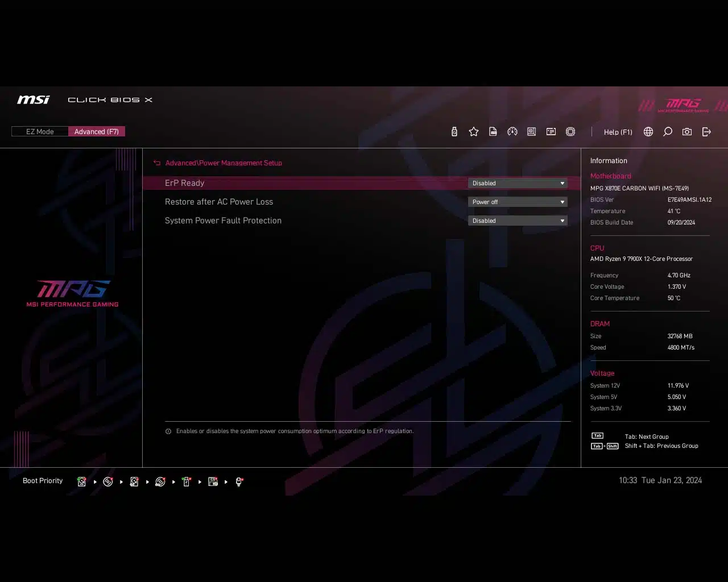Viewport: 728px width, 582px height.
Task: Click CPU Frequency value 4.70 GHz
Action: pyautogui.click(x=679, y=276)
